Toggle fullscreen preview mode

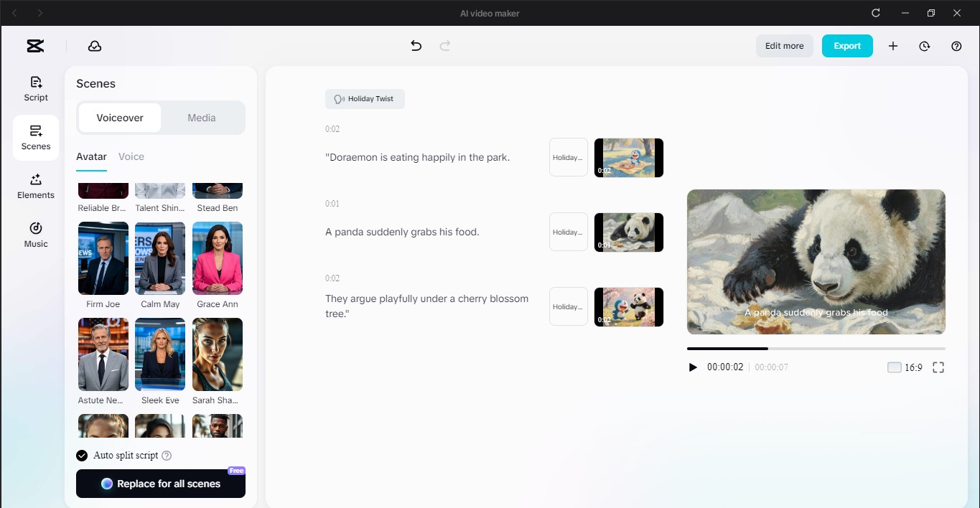pyautogui.click(x=938, y=367)
